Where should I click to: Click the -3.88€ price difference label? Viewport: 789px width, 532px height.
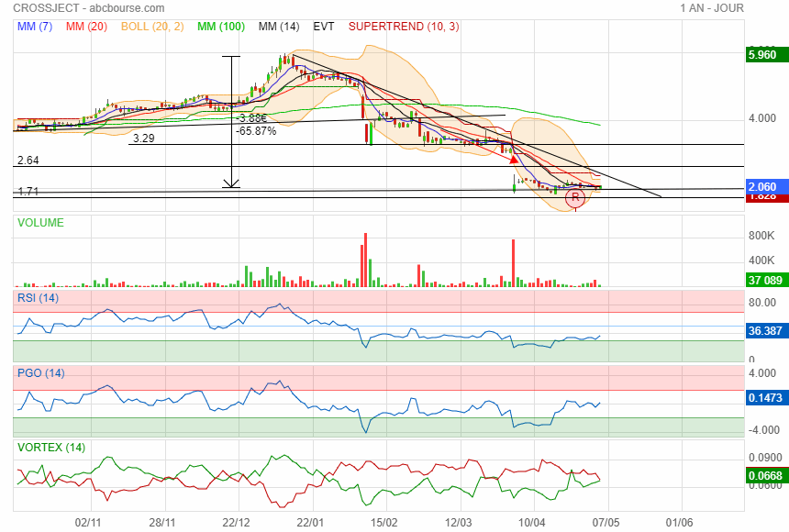click(252, 118)
